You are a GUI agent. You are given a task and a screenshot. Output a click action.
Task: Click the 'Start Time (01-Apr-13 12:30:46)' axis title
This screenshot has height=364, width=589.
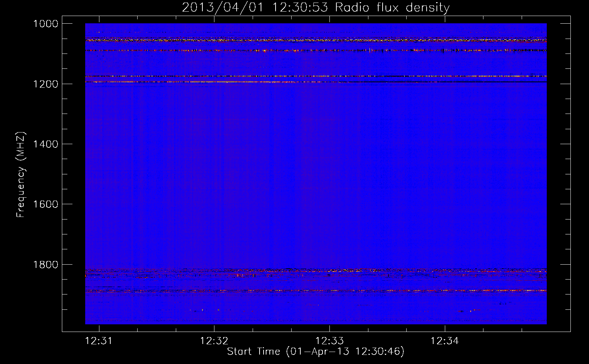click(316, 352)
